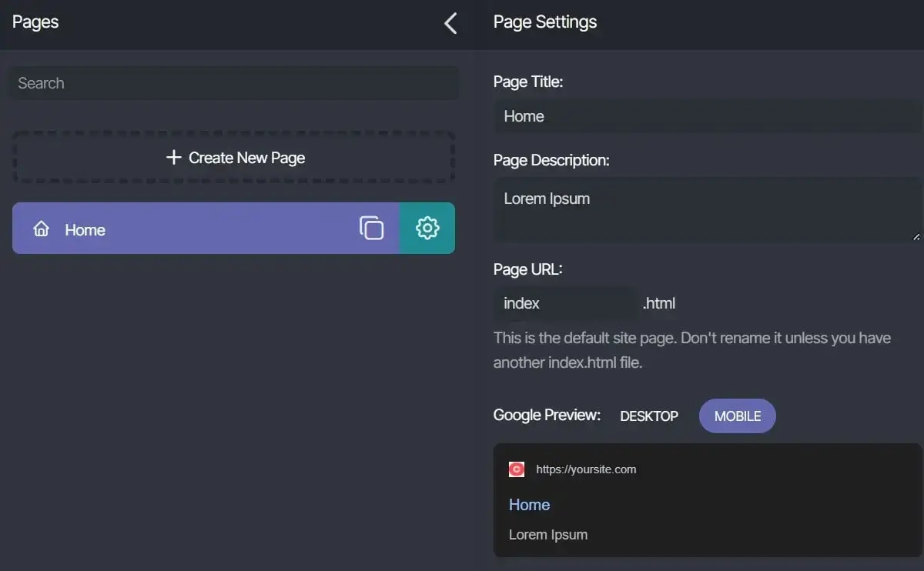Screen dimensions: 924x571
Task: Select the Mobile preview tab
Action: click(x=737, y=416)
